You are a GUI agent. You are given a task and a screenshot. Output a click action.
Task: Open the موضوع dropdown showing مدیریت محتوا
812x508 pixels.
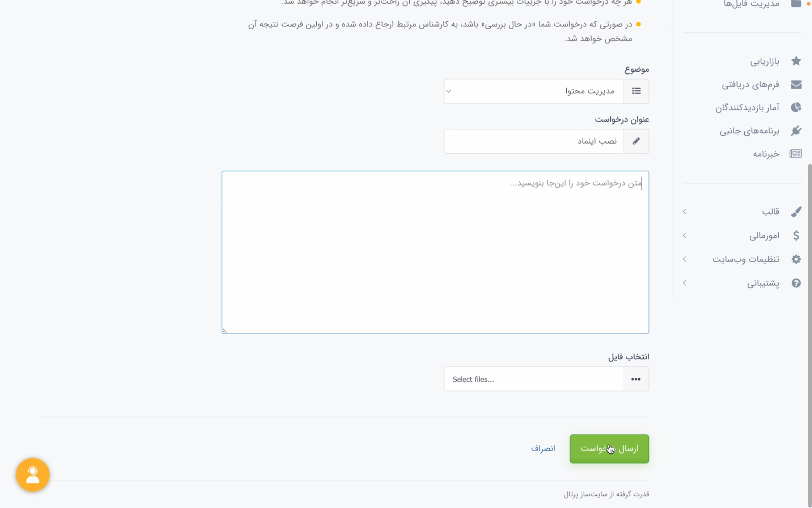[534, 91]
